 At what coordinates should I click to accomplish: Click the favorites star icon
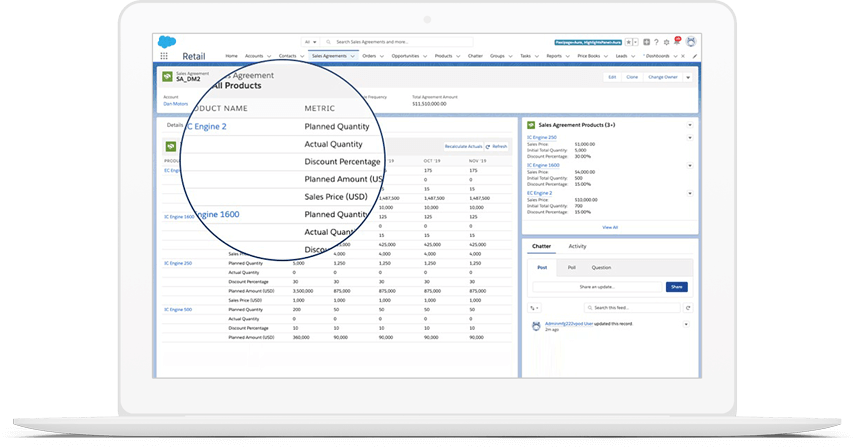629,42
